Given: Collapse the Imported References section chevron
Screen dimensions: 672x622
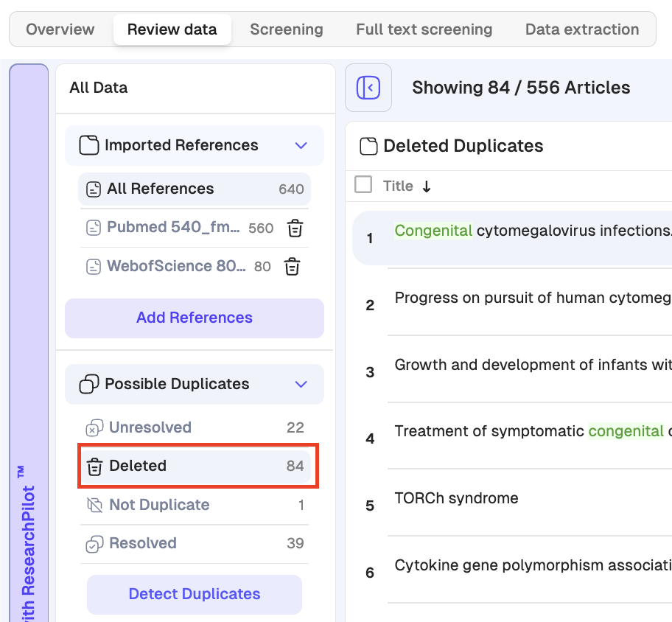Looking at the screenshot, I should coord(301,145).
